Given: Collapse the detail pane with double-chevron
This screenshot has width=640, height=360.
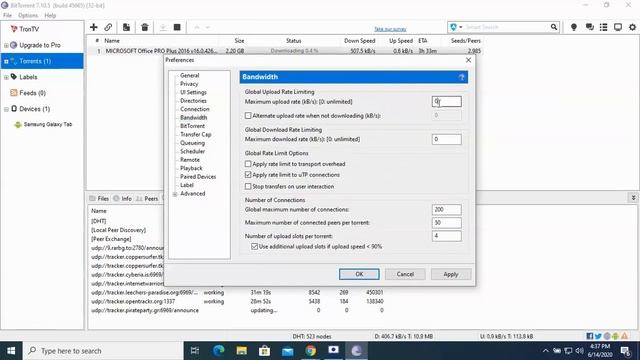Looking at the screenshot, I should (x=633, y=198).
